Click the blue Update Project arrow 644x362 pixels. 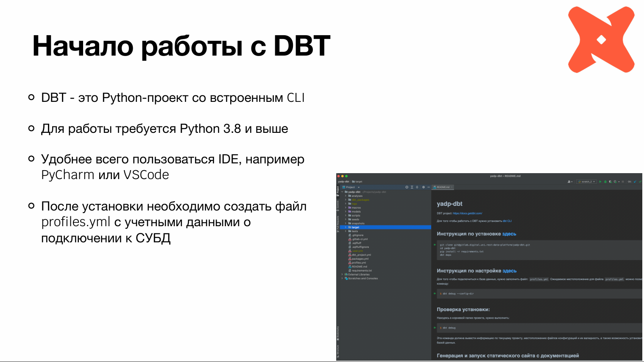[635, 182]
